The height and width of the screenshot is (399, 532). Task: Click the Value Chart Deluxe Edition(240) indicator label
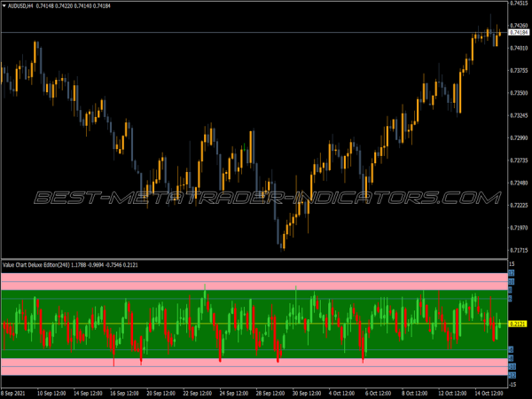[x=35, y=265]
